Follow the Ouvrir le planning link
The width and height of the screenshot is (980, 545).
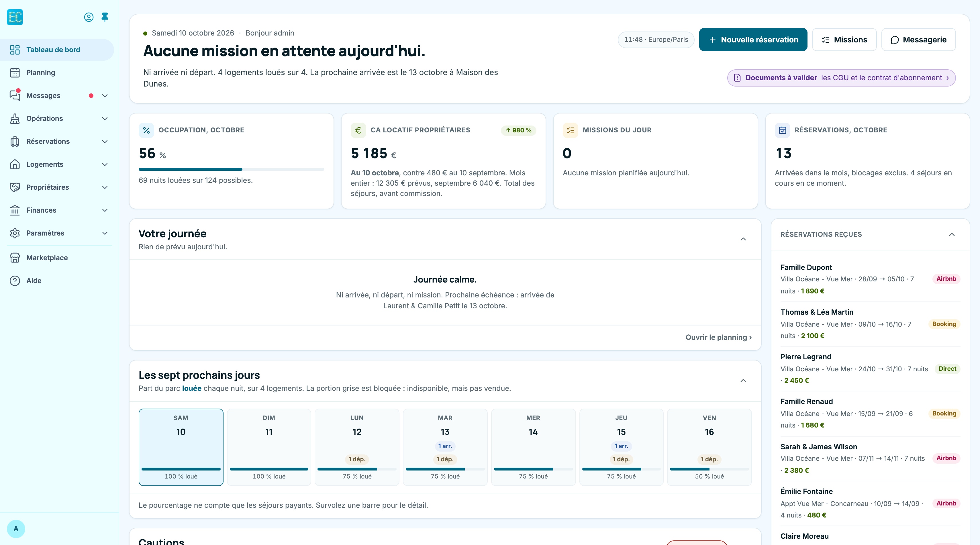(x=718, y=337)
